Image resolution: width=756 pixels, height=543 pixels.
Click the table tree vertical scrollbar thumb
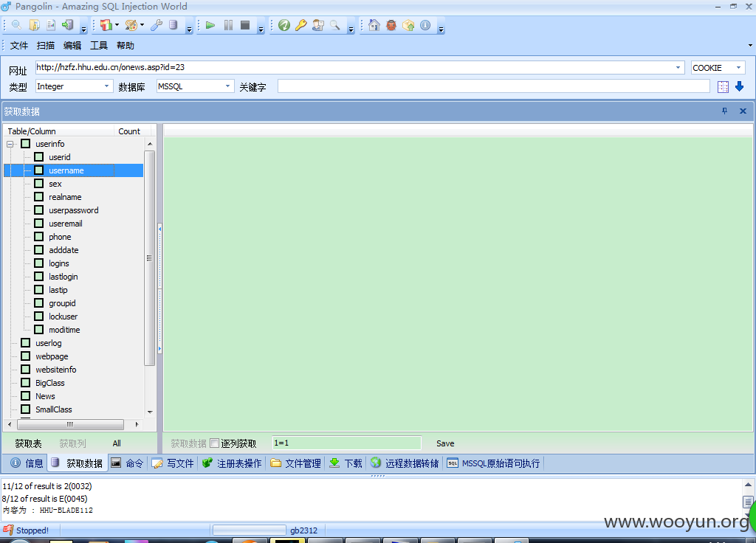(x=149, y=257)
